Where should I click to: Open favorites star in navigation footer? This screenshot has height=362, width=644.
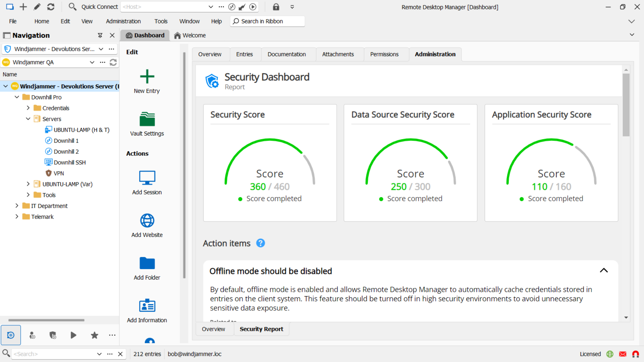(x=95, y=335)
